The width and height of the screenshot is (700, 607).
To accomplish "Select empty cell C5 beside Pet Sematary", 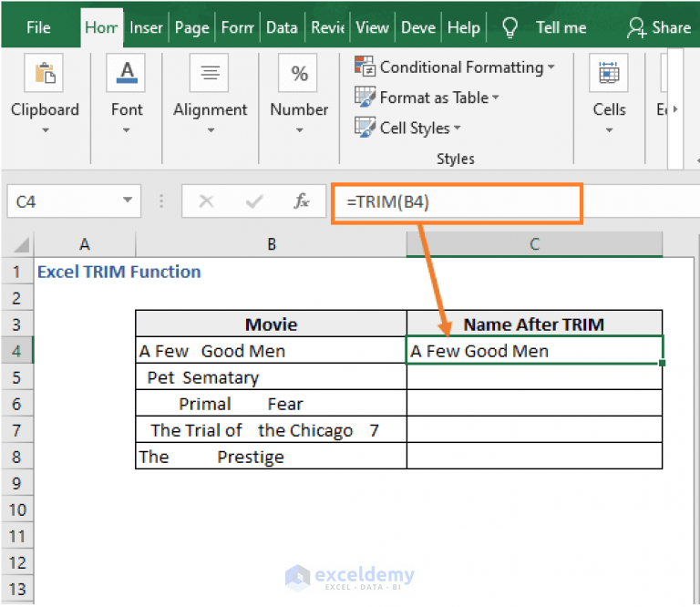I will [x=534, y=377].
